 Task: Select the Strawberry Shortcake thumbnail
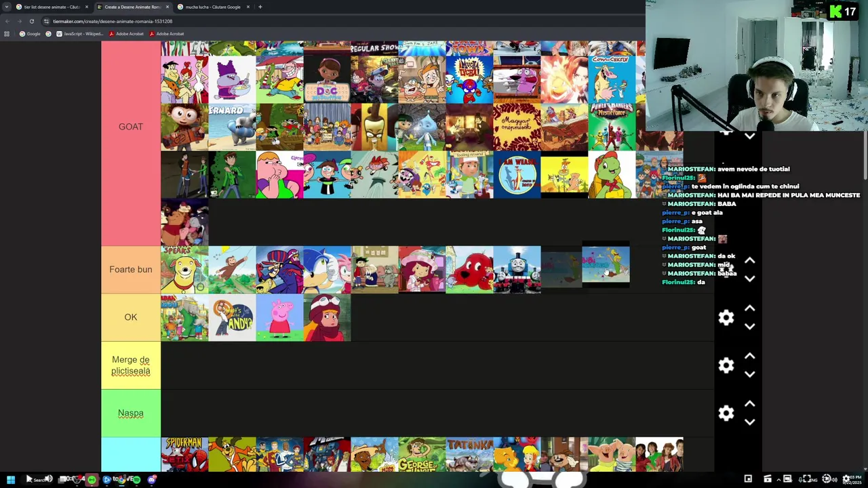[422, 270]
